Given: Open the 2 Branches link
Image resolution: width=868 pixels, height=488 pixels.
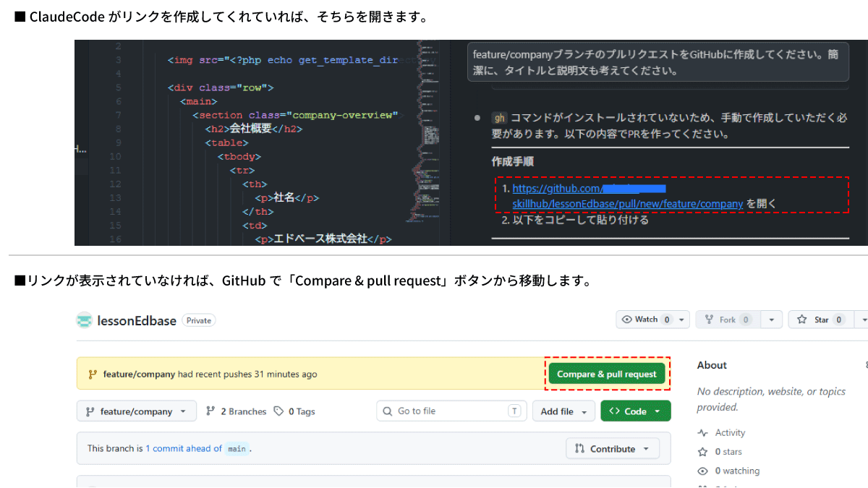Looking at the screenshot, I should tap(243, 411).
